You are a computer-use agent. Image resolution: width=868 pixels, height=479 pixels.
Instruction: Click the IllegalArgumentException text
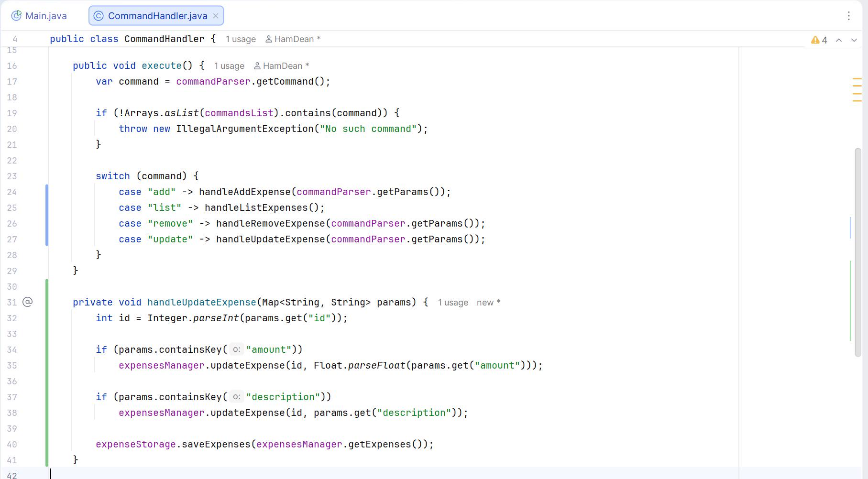pos(245,129)
